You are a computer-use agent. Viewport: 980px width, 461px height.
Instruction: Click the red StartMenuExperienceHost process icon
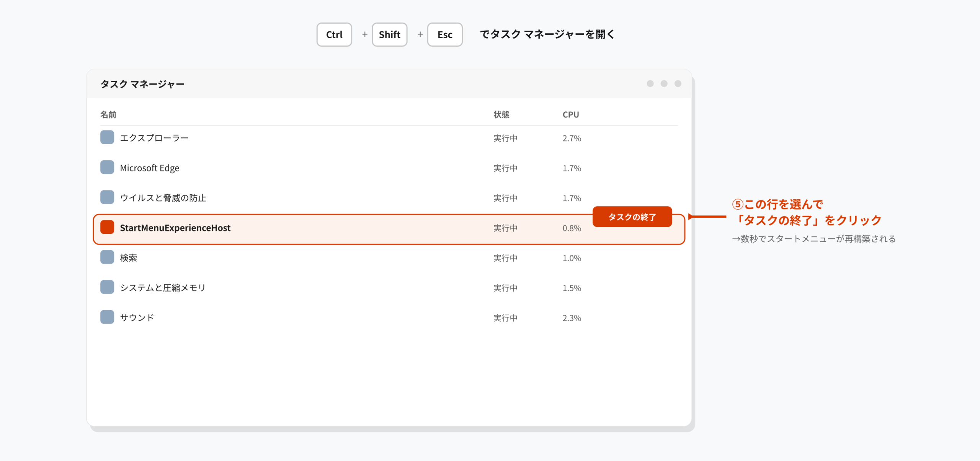click(x=107, y=227)
